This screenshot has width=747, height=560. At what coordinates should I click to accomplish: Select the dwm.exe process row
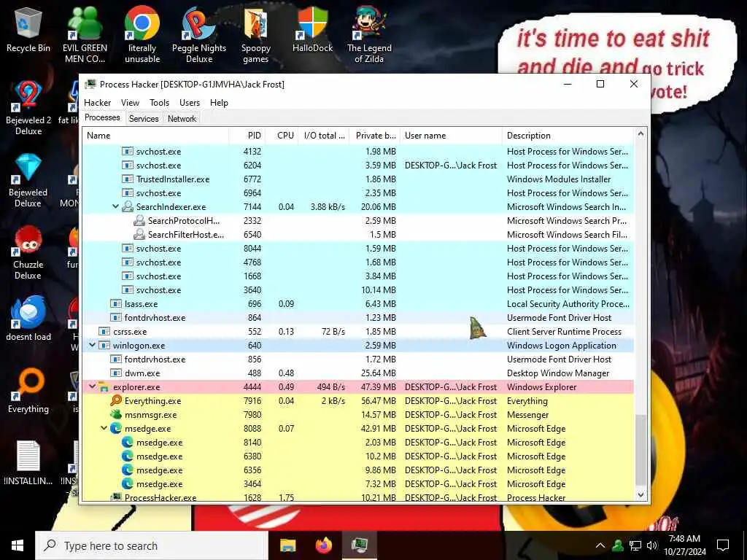coord(358,373)
